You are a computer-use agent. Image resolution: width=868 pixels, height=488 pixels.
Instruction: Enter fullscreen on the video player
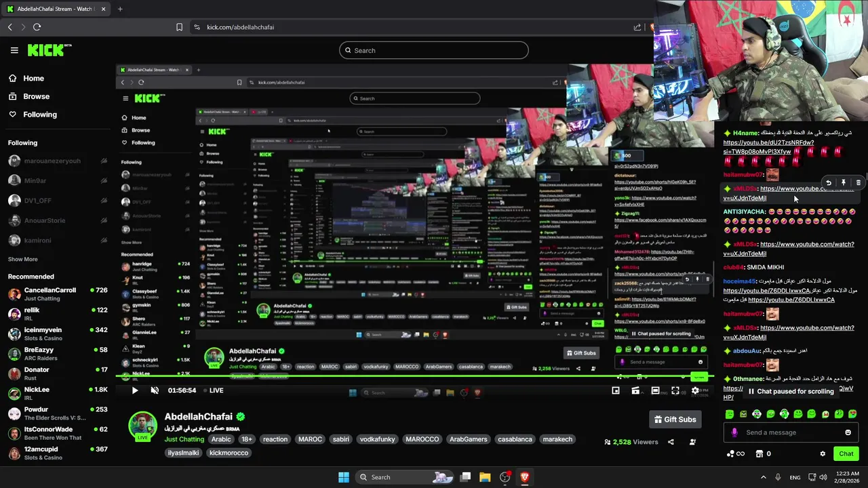pos(675,390)
